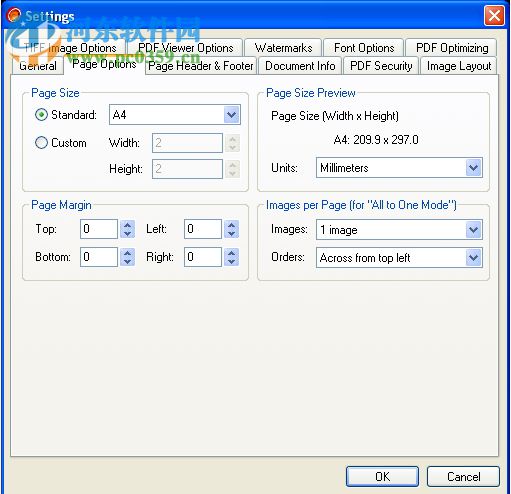511x494 pixels.
Task: Increase the Top margin with up arrow
Action: click(x=127, y=225)
